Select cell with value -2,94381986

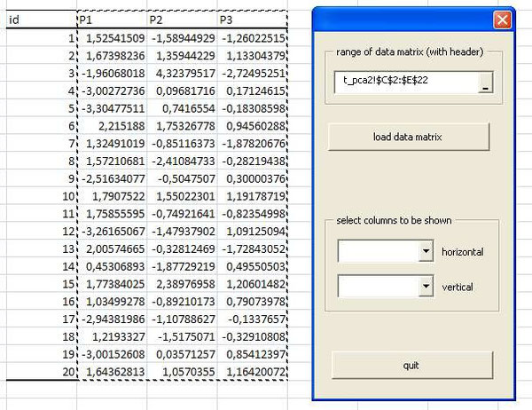point(112,319)
